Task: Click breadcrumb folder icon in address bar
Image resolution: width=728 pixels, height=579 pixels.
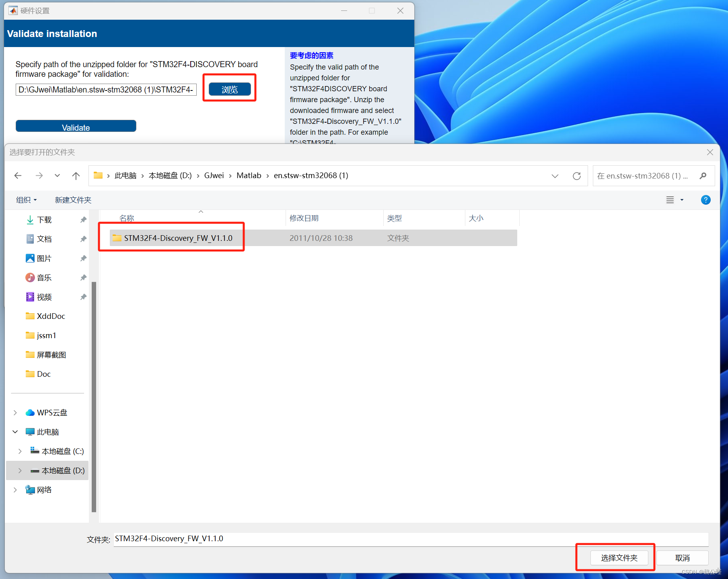Action: click(x=98, y=175)
